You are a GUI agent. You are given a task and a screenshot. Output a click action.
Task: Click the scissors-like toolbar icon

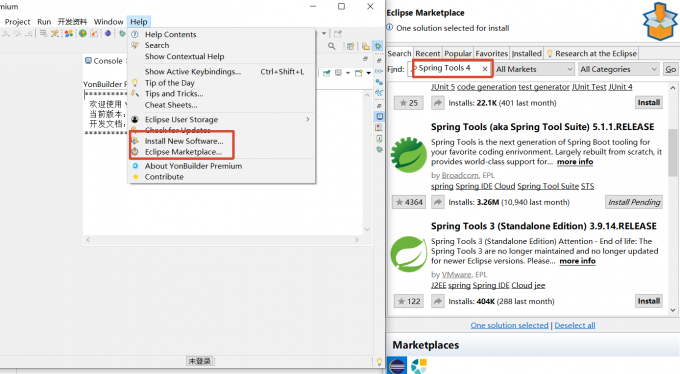click(x=55, y=33)
